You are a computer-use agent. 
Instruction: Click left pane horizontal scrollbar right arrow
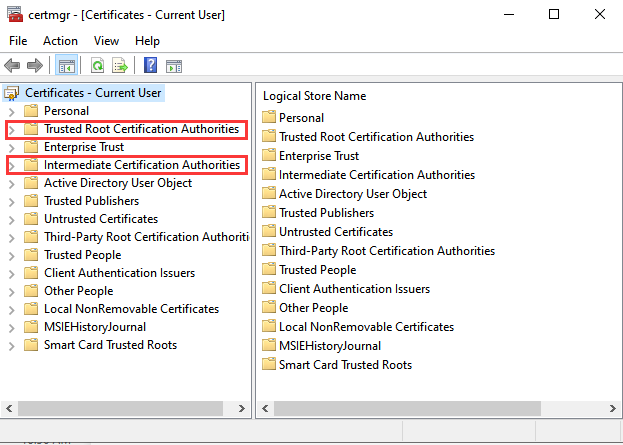point(243,410)
